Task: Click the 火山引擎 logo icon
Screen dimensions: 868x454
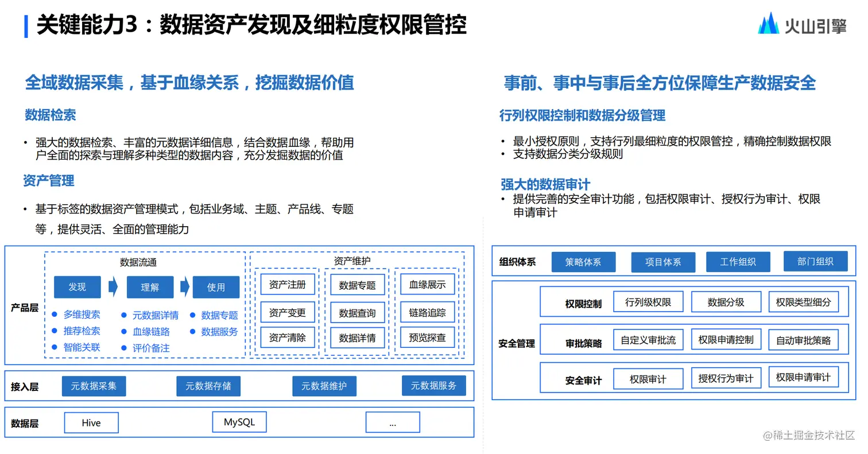Action: point(768,24)
